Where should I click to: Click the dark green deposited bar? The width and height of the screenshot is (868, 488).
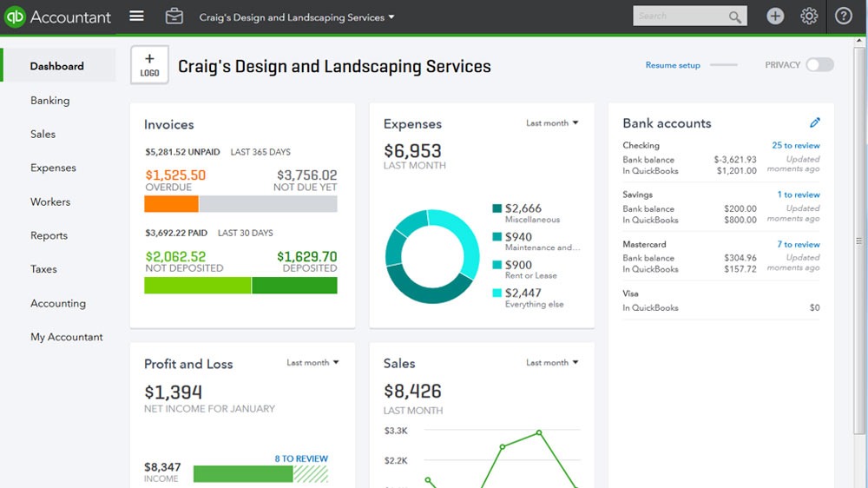pyautogui.click(x=294, y=286)
